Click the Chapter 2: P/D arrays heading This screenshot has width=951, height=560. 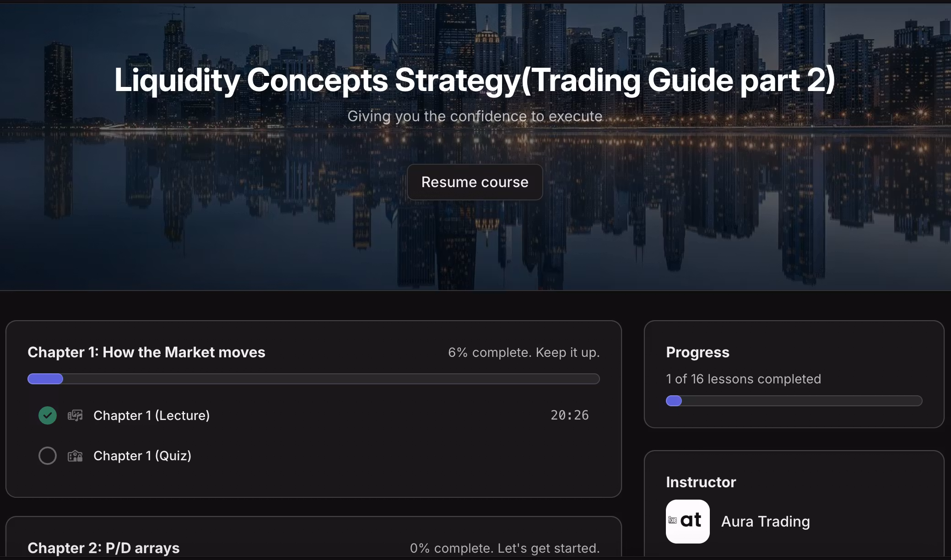[x=103, y=548]
